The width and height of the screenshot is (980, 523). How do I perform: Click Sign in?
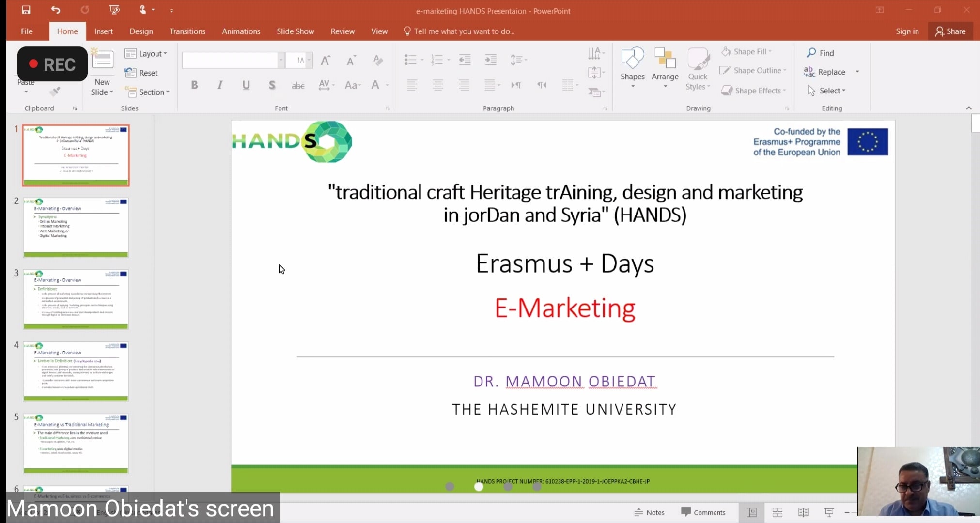coord(907,31)
